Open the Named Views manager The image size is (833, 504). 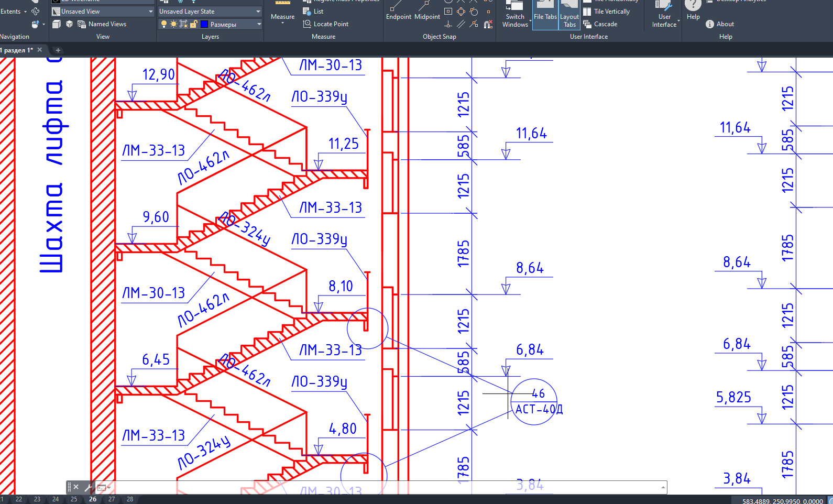[x=102, y=24]
